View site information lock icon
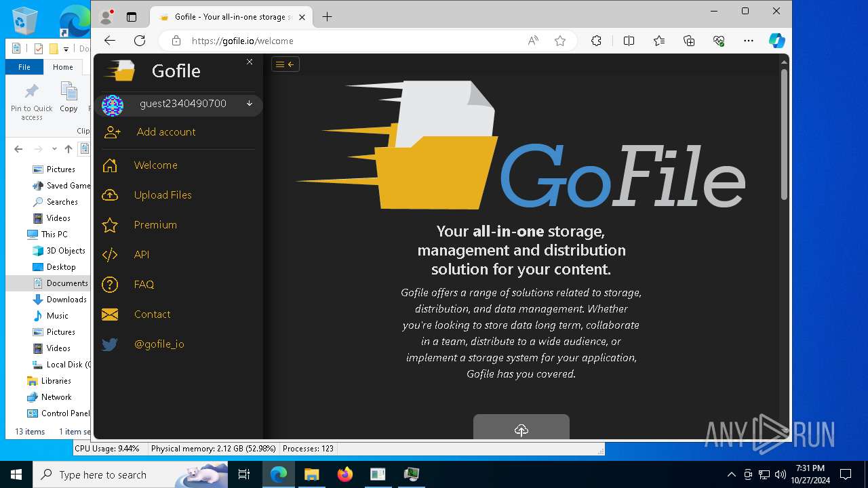 pyautogui.click(x=176, y=41)
